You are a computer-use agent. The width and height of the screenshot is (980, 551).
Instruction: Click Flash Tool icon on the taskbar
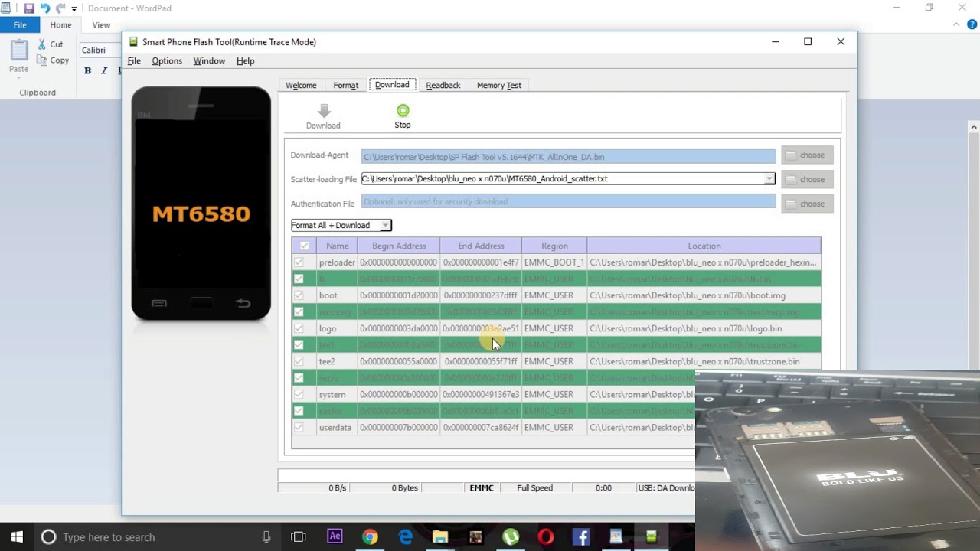click(652, 537)
